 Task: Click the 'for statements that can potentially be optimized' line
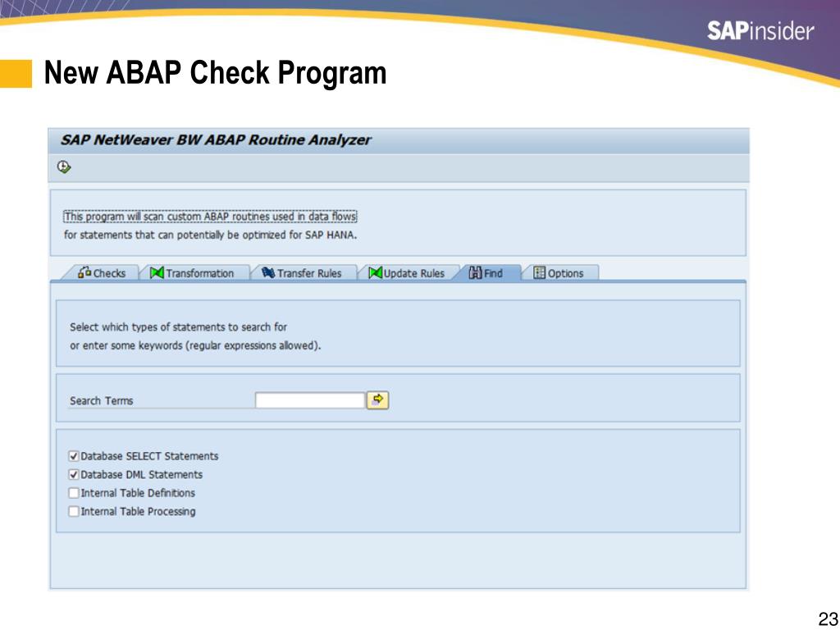tap(211, 235)
